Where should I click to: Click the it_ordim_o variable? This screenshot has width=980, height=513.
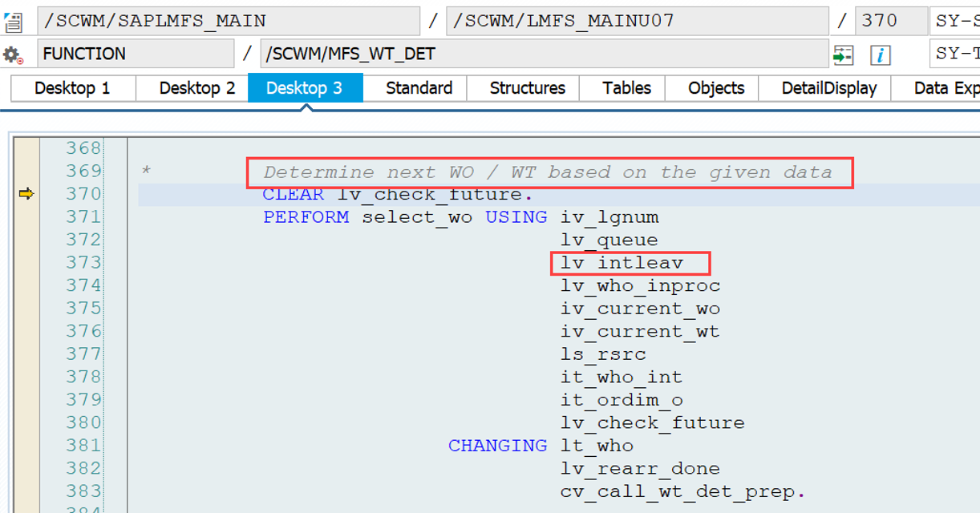[x=622, y=400]
